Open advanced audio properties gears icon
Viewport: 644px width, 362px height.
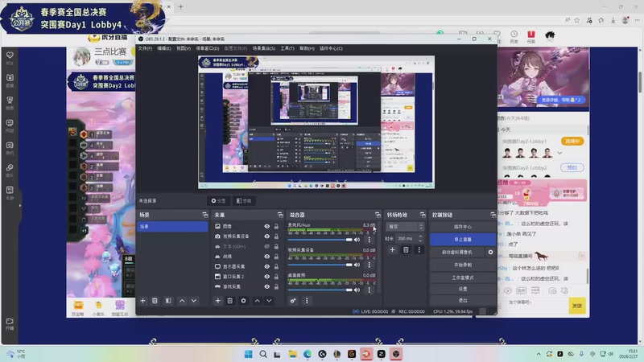click(x=293, y=301)
